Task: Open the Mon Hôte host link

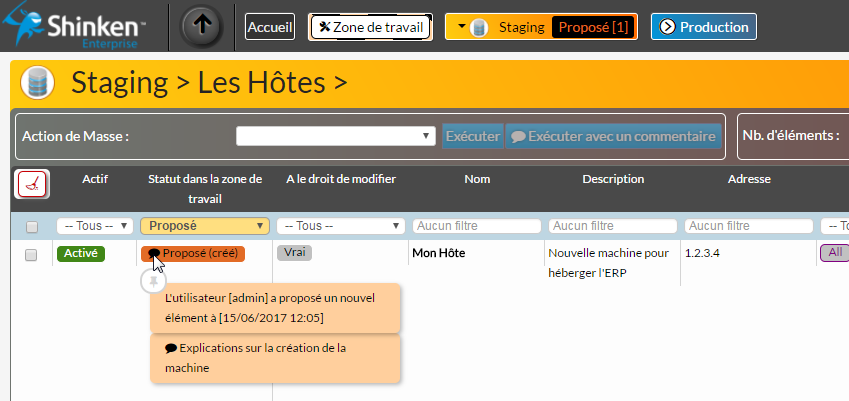Action: pos(438,253)
